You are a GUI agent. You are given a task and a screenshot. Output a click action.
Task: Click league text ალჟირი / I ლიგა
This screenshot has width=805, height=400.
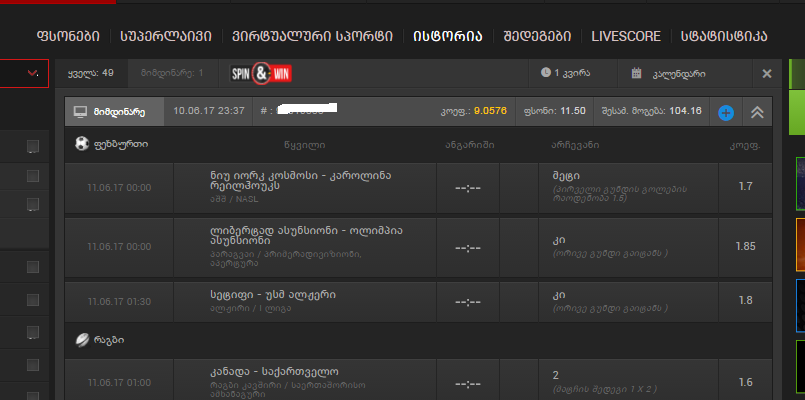coord(251,309)
